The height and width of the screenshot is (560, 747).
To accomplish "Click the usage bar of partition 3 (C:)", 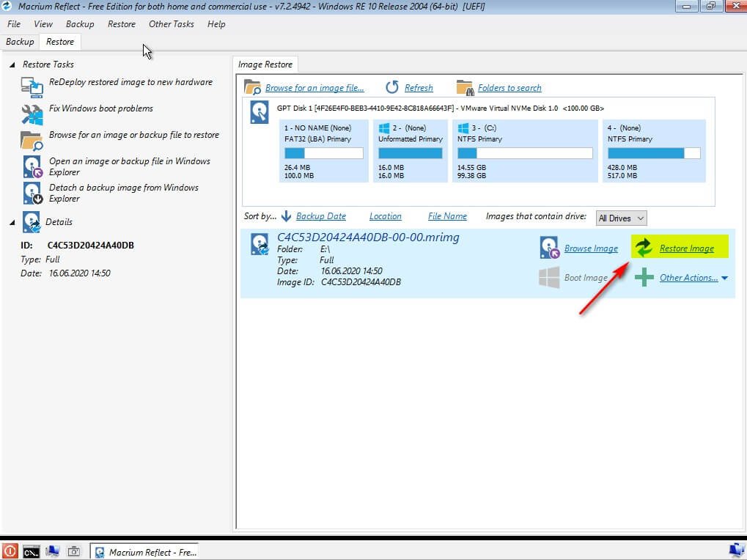I will coord(525,153).
